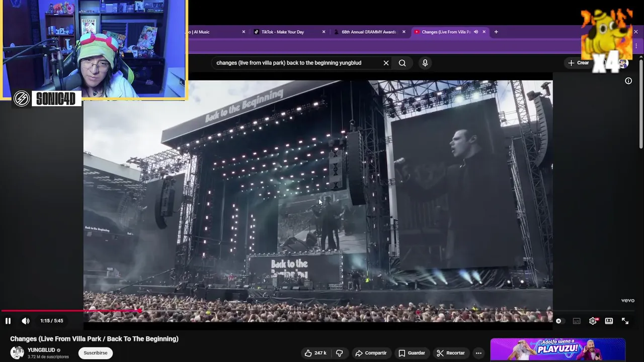Open the YUNGBLUD channel name link

pos(41,350)
